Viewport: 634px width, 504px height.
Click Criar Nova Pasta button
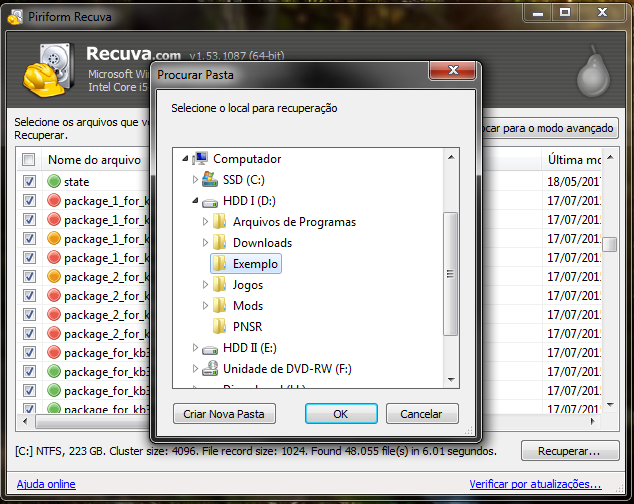(x=224, y=414)
